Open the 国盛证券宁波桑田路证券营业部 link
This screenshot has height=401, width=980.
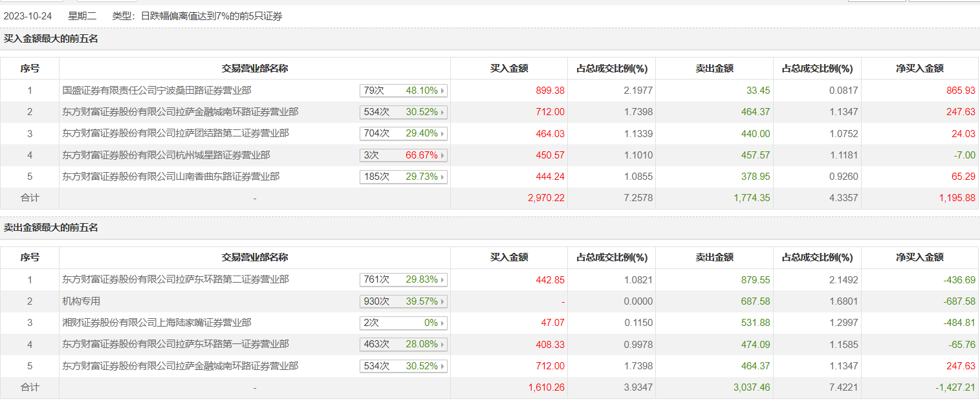(x=157, y=91)
